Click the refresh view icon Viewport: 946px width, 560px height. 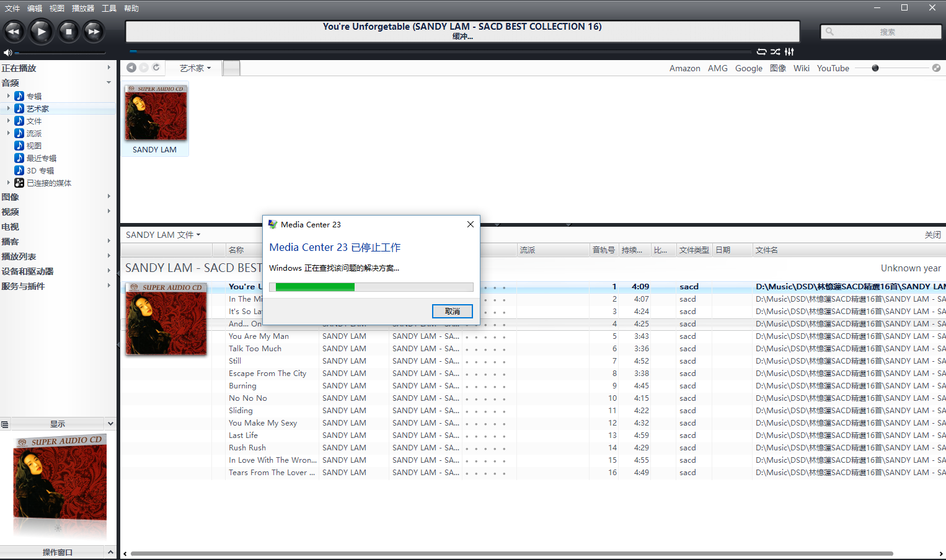click(x=156, y=68)
